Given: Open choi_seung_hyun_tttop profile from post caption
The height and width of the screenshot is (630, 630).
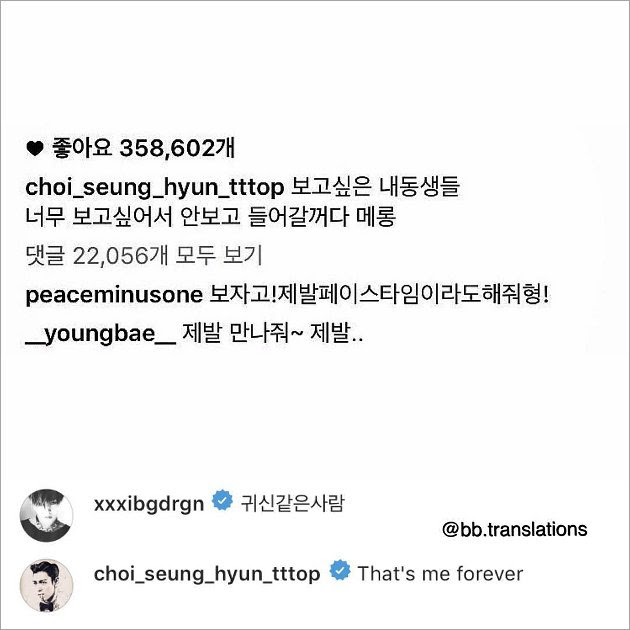Looking at the screenshot, I should click(x=155, y=188).
